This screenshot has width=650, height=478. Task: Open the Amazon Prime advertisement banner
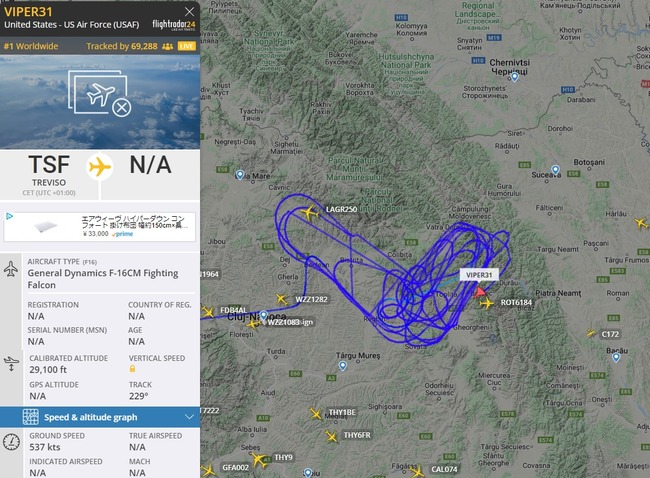coord(99,226)
